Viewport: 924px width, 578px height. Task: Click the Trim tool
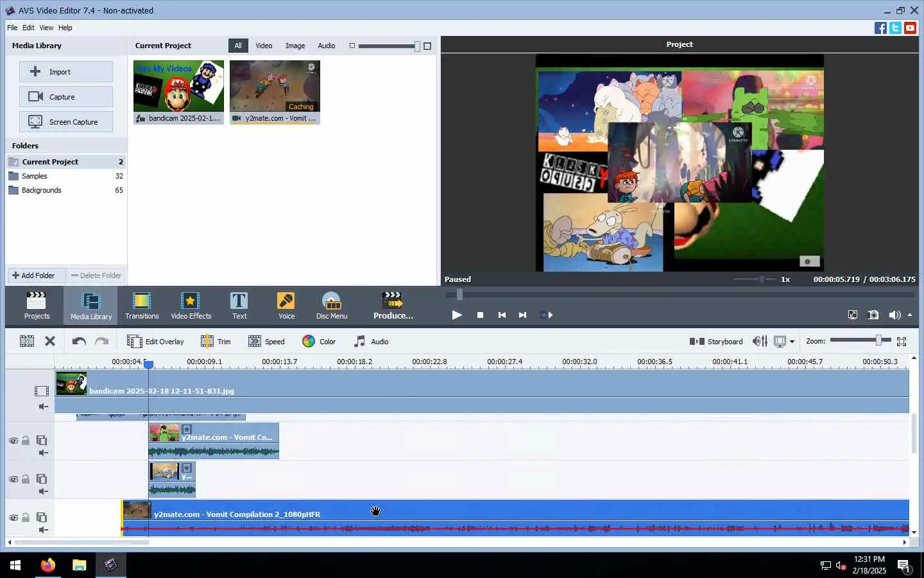click(216, 341)
